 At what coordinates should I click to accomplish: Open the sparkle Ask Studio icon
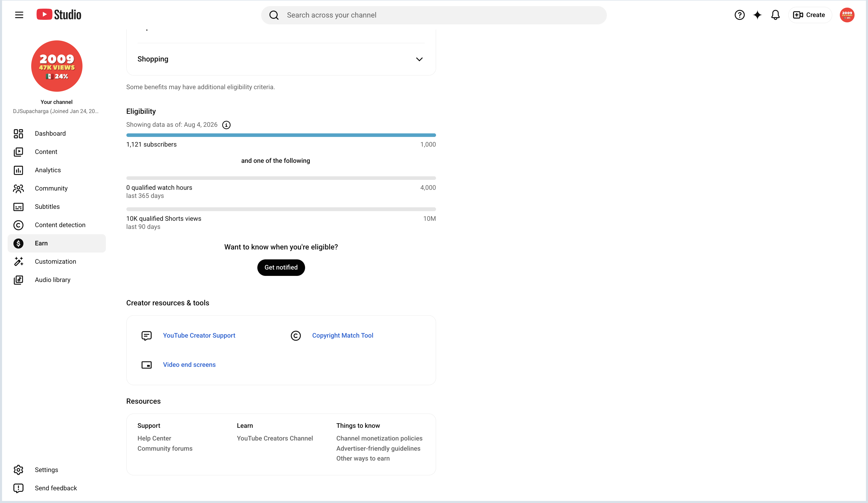(x=757, y=15)
